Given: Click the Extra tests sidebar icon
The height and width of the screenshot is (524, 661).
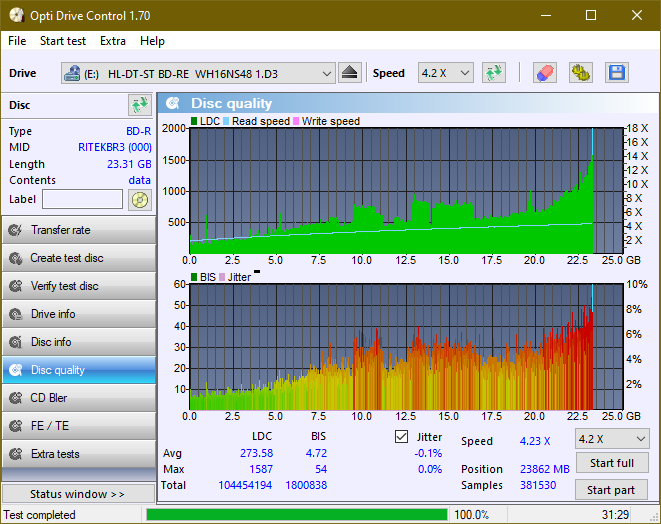Looking at the screenshot, I should click(x=16, y=454).
